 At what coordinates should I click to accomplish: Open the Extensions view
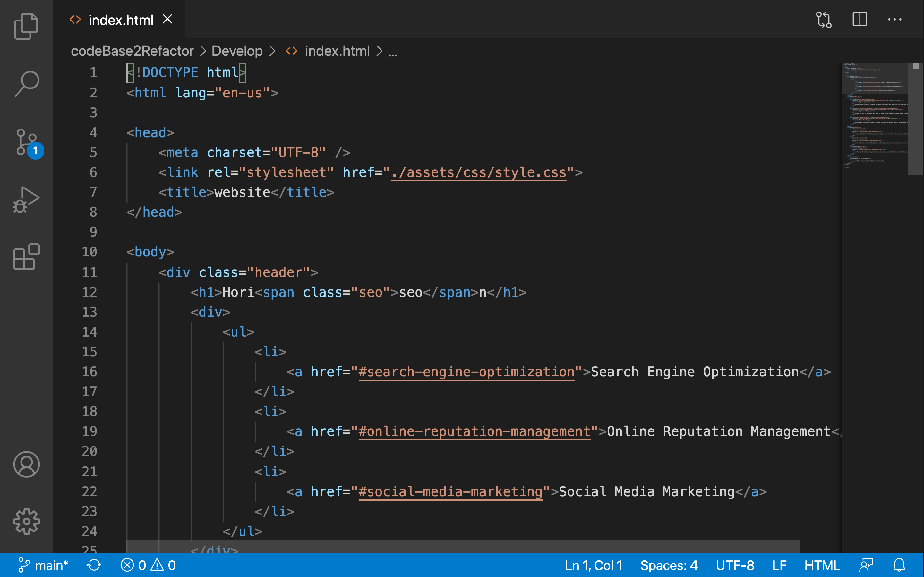(26, 257)
